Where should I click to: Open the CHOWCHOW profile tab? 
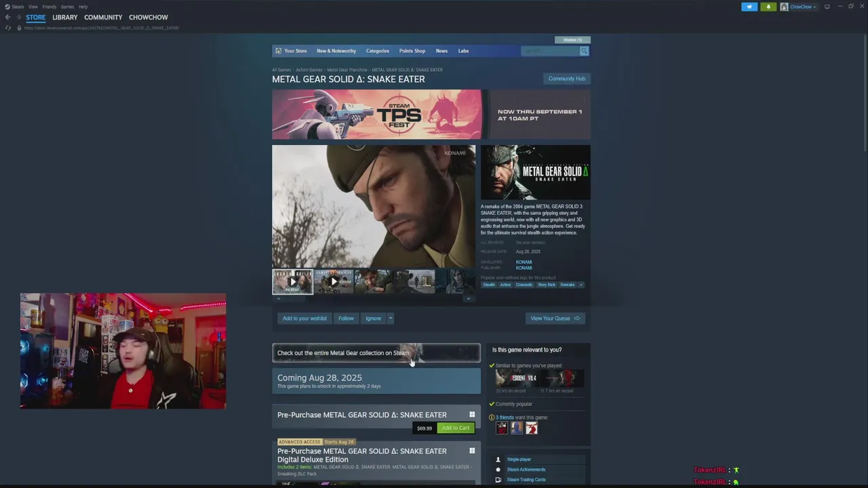pos(149,18)
